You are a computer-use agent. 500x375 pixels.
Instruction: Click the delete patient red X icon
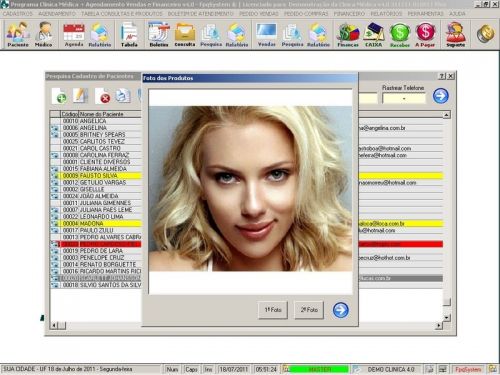click(x=103, y=96)
